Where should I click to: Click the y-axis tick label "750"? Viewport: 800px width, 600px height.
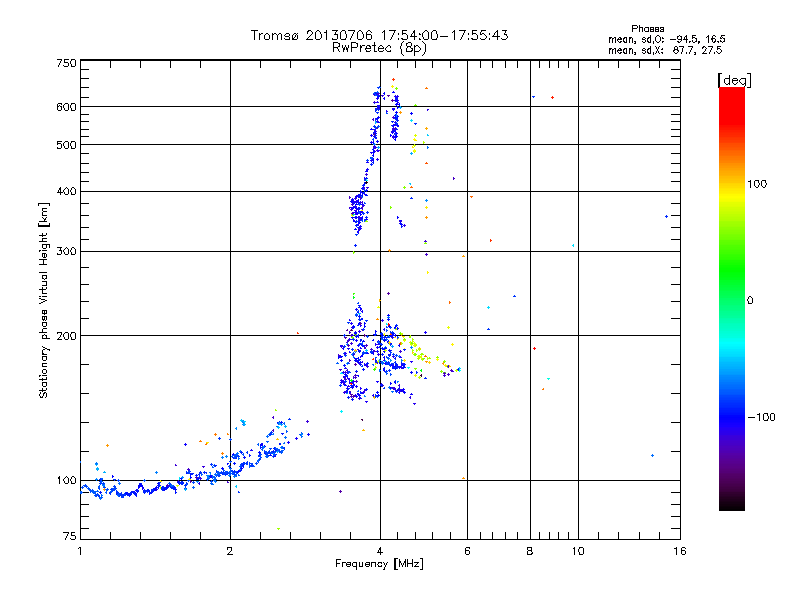click(67, 63)
